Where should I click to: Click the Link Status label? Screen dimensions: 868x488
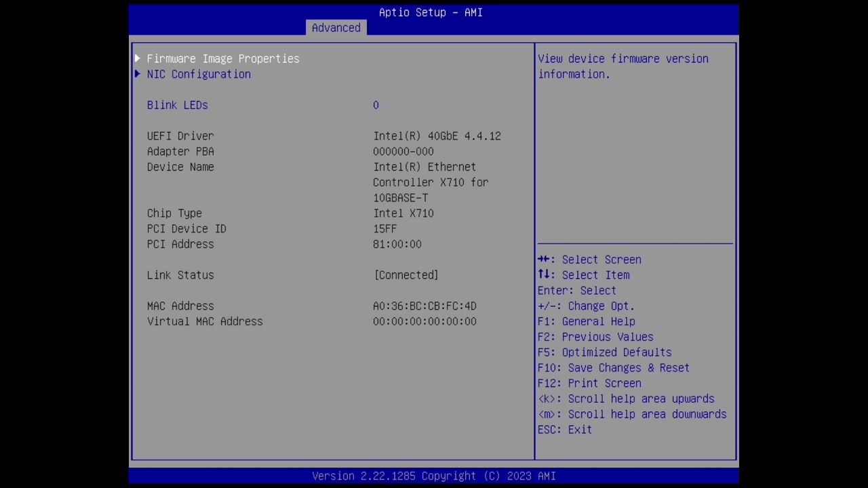[180, 275]
